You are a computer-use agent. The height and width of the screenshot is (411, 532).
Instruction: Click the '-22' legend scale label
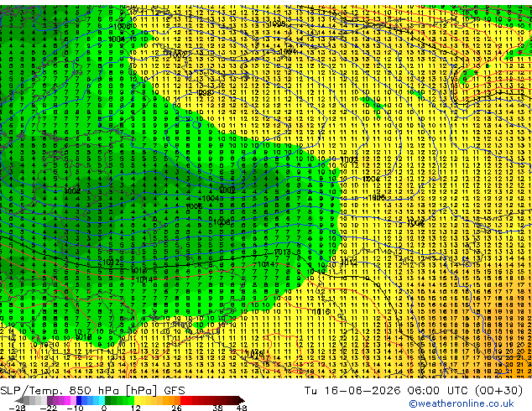click(x=49, y=408)
